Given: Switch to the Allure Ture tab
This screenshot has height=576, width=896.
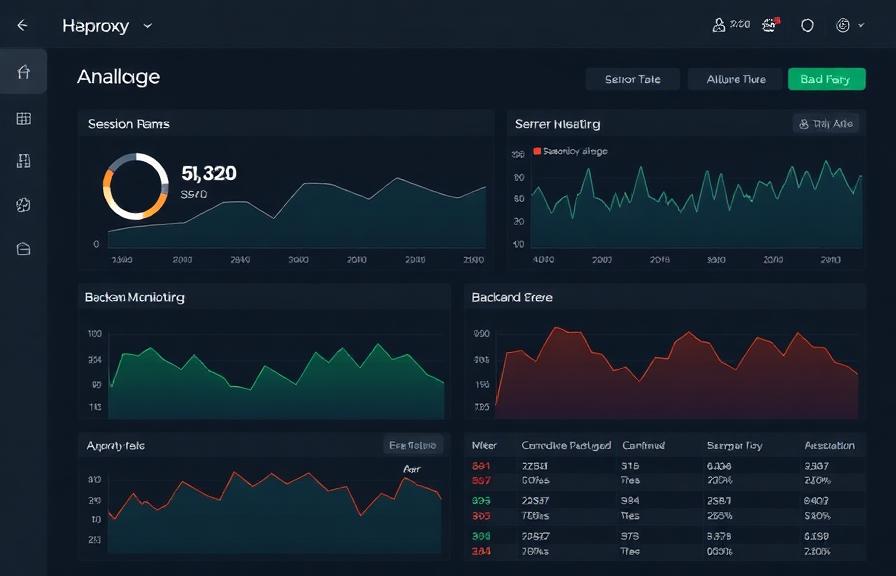Looking at the screenshot, I should point(734,79).
